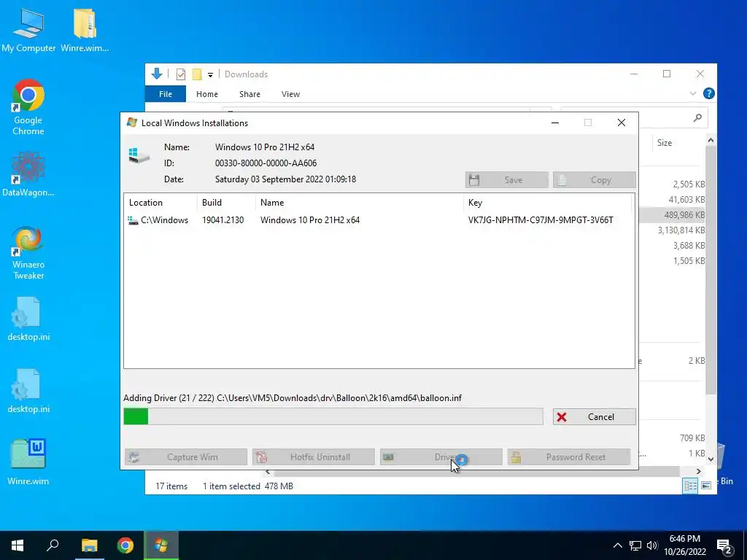Screen dimensions: 747x560
Task: Expand the Explorer ribbon chevron
Action: click(x=693, y=94)
